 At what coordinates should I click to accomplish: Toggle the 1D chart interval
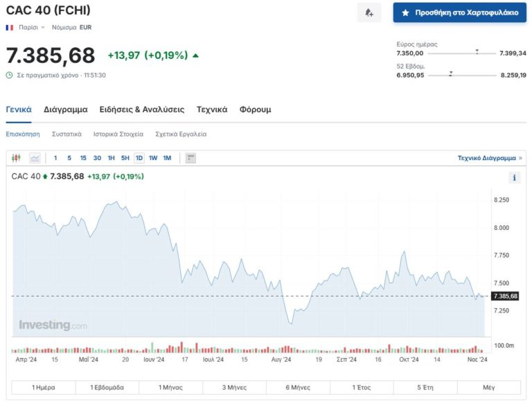[139, 158]
